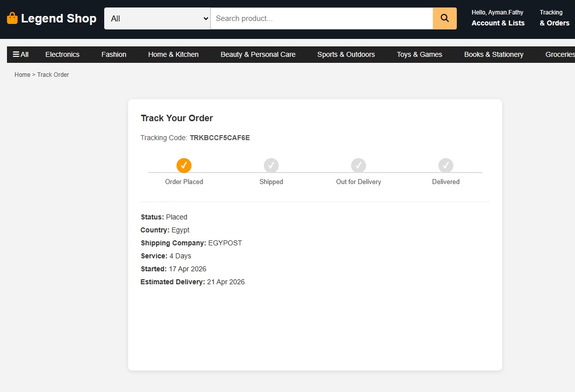Visit Books & Stationery category

click(494, 54)
